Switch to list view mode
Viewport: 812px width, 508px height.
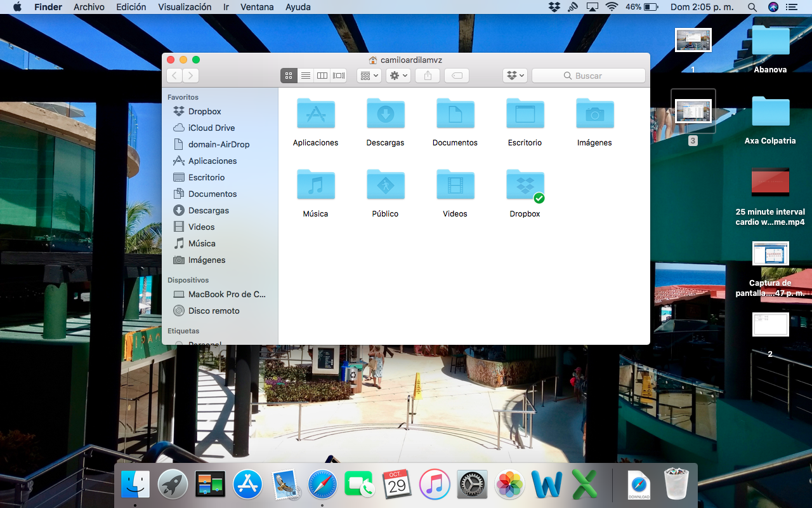pos(306,76)
